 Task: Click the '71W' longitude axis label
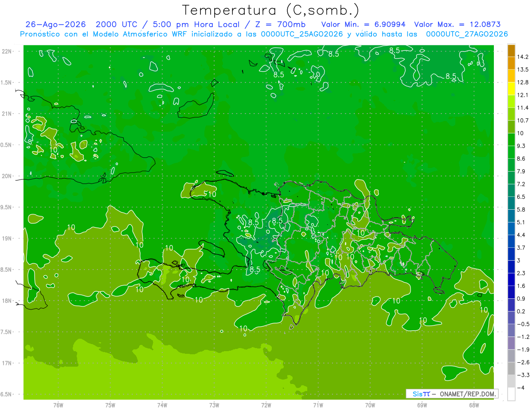point(318,405)
